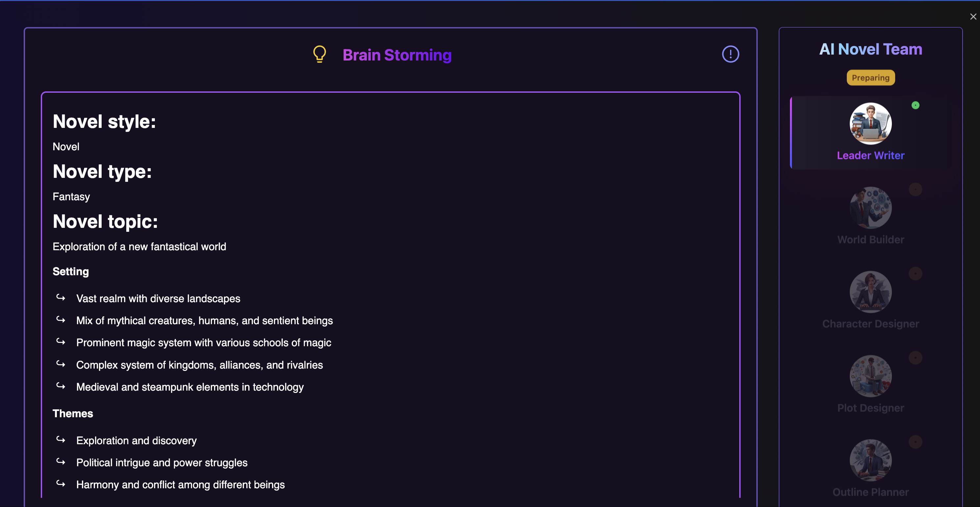Click the arrow beside Vast realm bullet
This screenshot has width=980, height=507.
click(61, 298)
